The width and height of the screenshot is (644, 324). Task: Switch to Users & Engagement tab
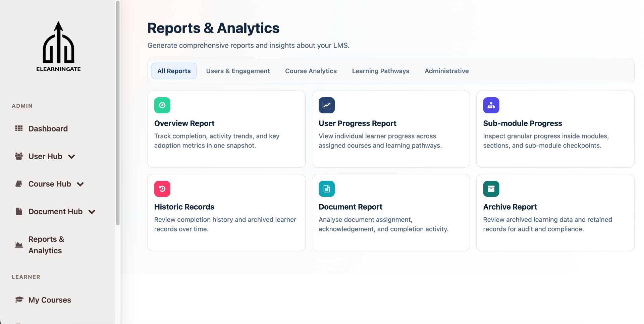[x=238, y=71]
